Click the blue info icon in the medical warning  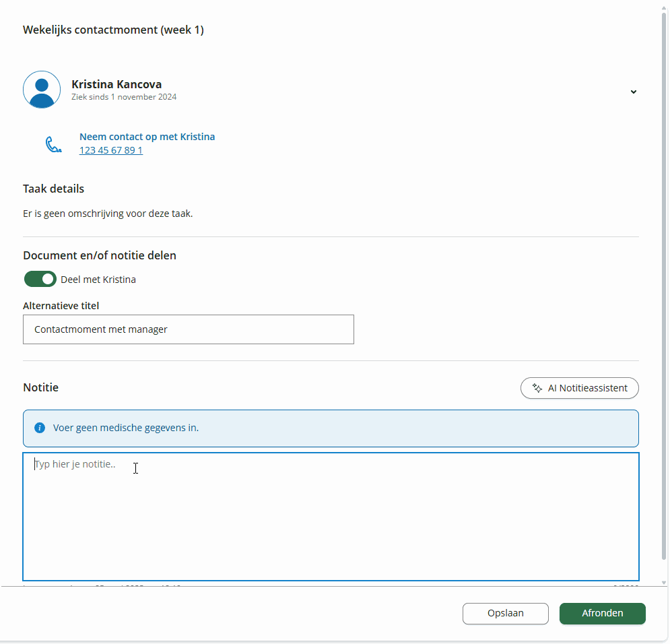(40, 428)
